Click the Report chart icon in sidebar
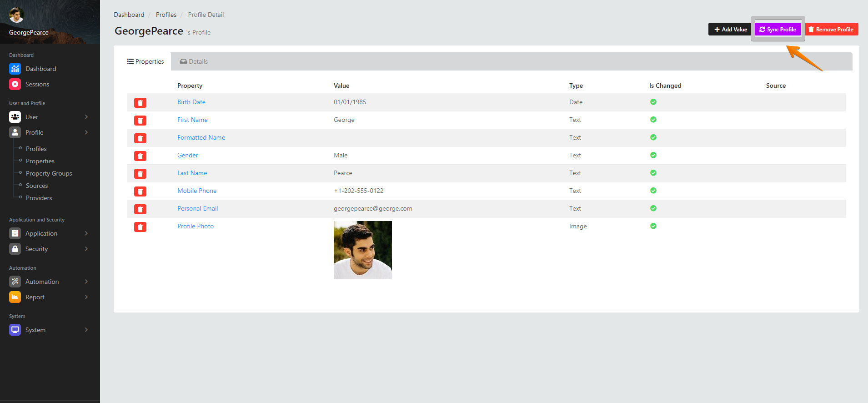The width and height of the screenshot is (868, 403). [x=15, y=297]
